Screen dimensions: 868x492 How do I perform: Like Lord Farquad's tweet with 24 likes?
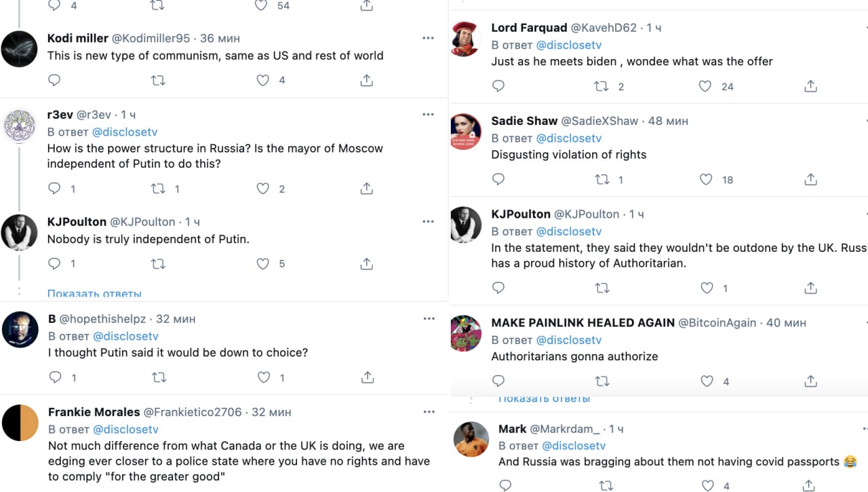(x=705, y=86)
